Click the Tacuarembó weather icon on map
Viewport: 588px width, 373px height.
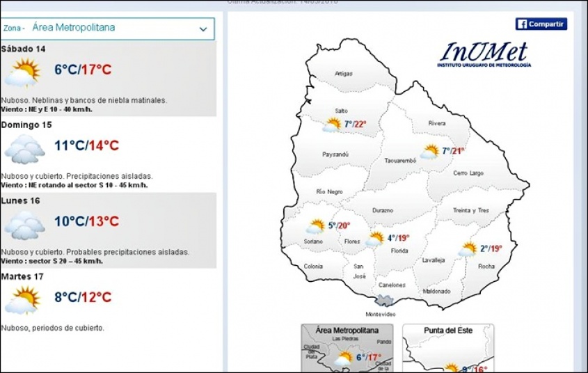430,152
